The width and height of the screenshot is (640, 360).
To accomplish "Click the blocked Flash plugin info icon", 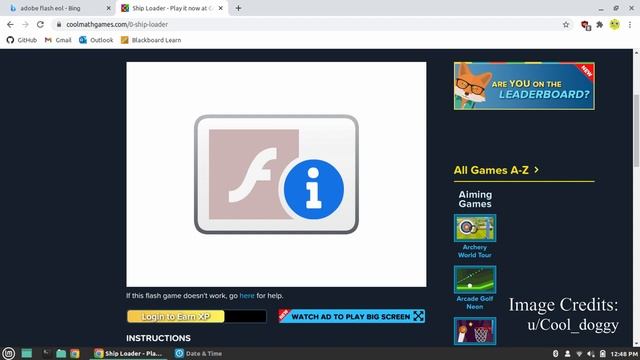I will click(313, 189).
